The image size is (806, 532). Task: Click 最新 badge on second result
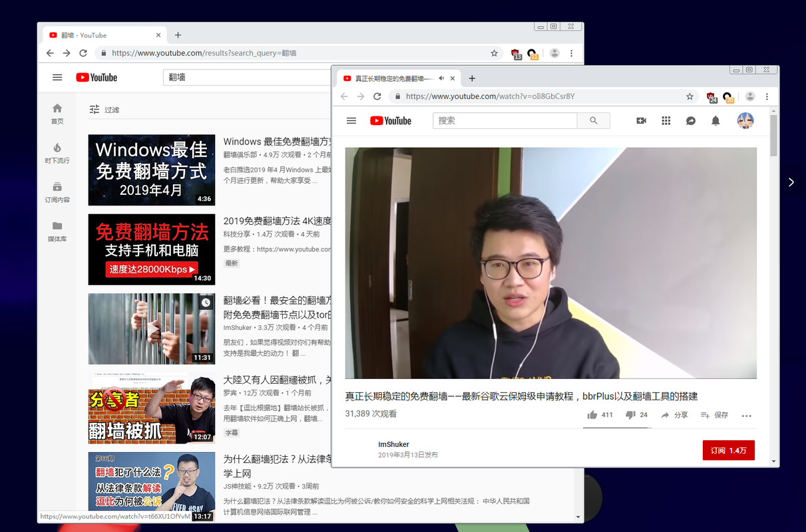click(232, 263)
